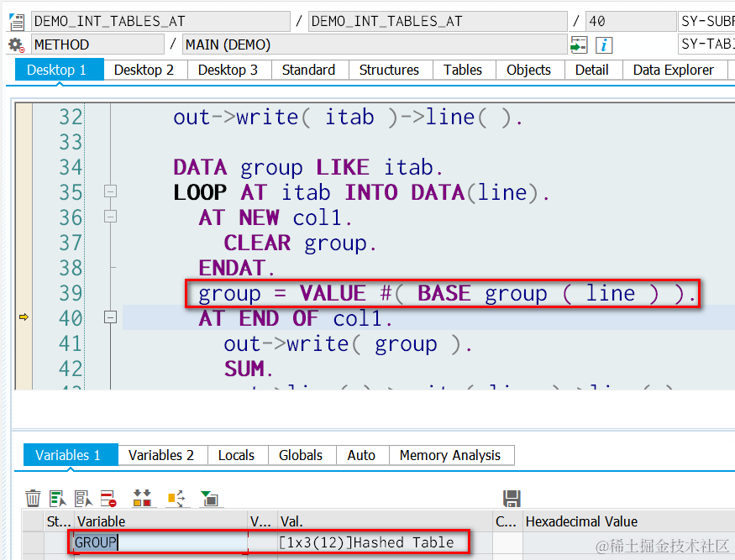
Task: Click the St... column header
Action: click(x=59, y=521)
